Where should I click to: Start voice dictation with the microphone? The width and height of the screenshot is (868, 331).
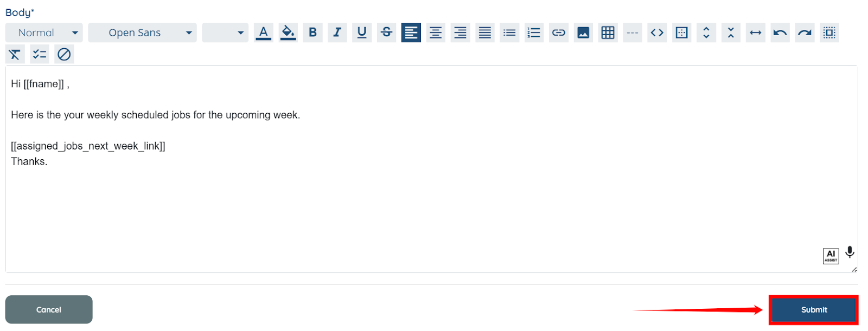850,252
